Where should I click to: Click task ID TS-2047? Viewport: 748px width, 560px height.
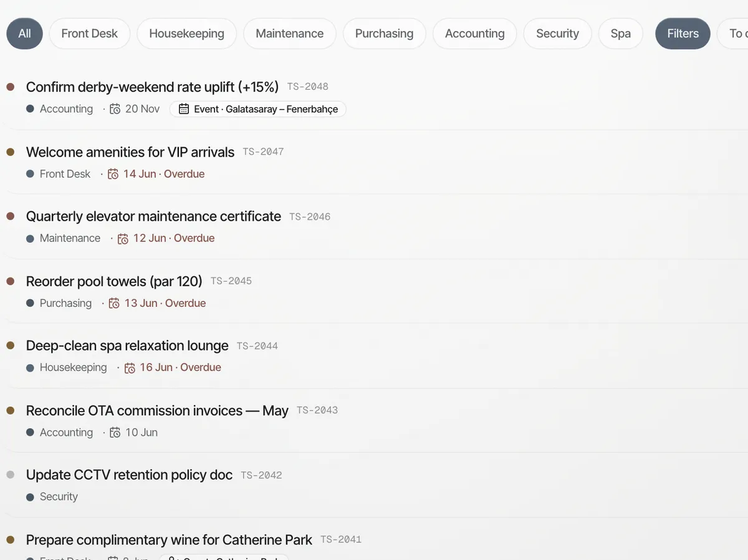pos(263,152)
